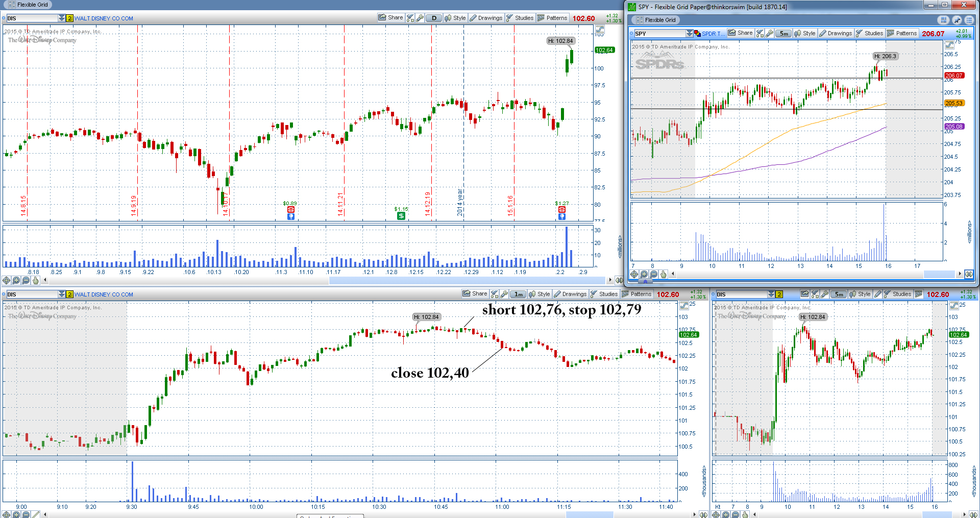Click Edit Studies flask icon on DIS daily chart
This screenshot has height=518, width=980.
pyautogui.click(x=410, y=18)
